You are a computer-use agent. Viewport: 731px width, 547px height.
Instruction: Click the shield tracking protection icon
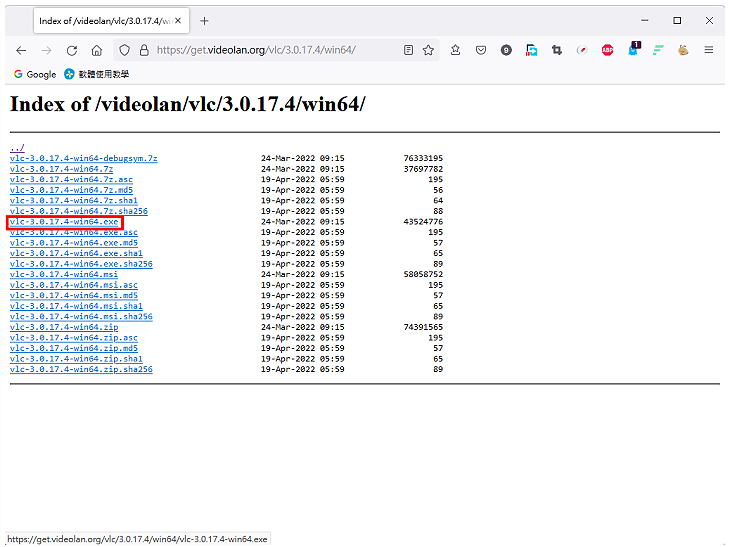(x=124, y=50)
